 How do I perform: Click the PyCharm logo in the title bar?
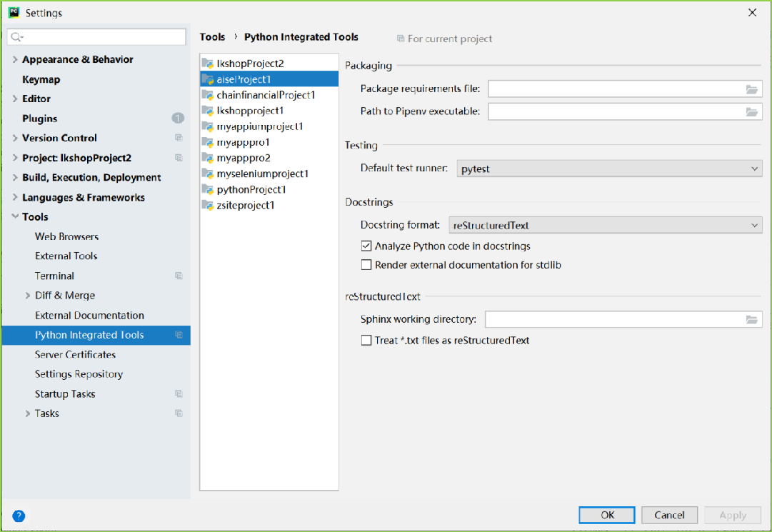(14, 13)
